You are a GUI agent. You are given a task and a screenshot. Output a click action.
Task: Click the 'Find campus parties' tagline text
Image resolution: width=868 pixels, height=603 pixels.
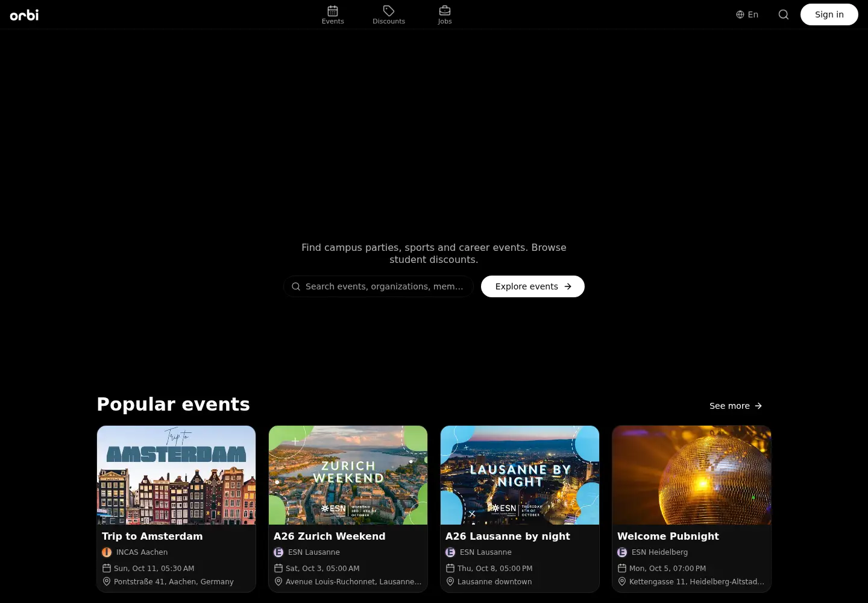[x=434, y=253]
